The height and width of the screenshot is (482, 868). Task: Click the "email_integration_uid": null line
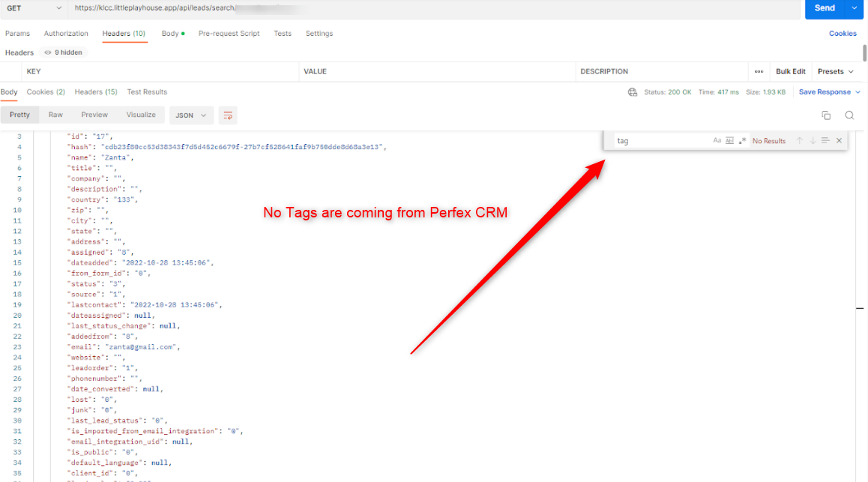[x=130, y=442]
